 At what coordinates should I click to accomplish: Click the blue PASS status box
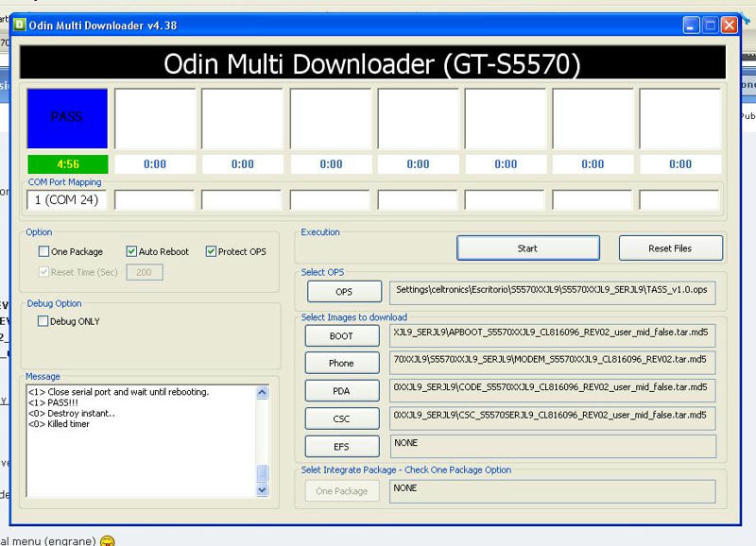67,117
